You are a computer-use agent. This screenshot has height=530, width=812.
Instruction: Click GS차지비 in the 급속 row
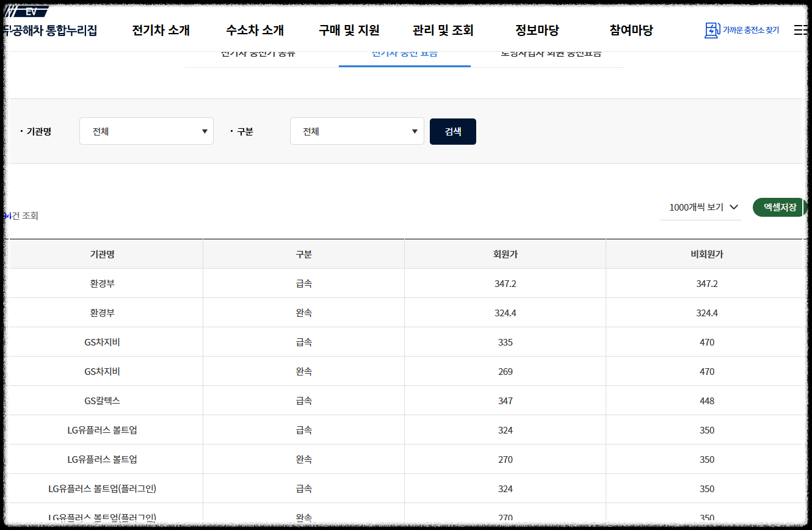pos(102,343)
